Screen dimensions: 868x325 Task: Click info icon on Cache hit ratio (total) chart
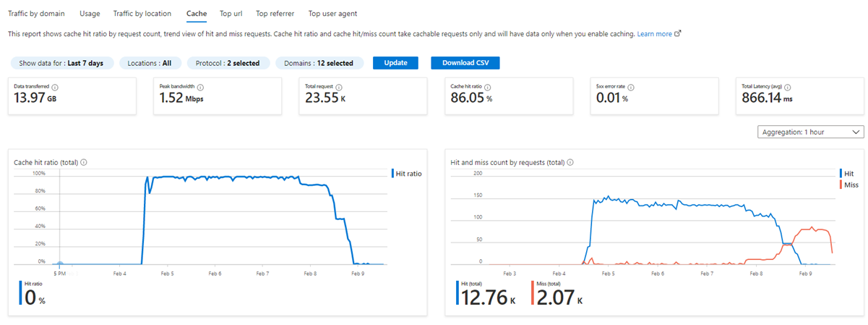pos(84,163)
